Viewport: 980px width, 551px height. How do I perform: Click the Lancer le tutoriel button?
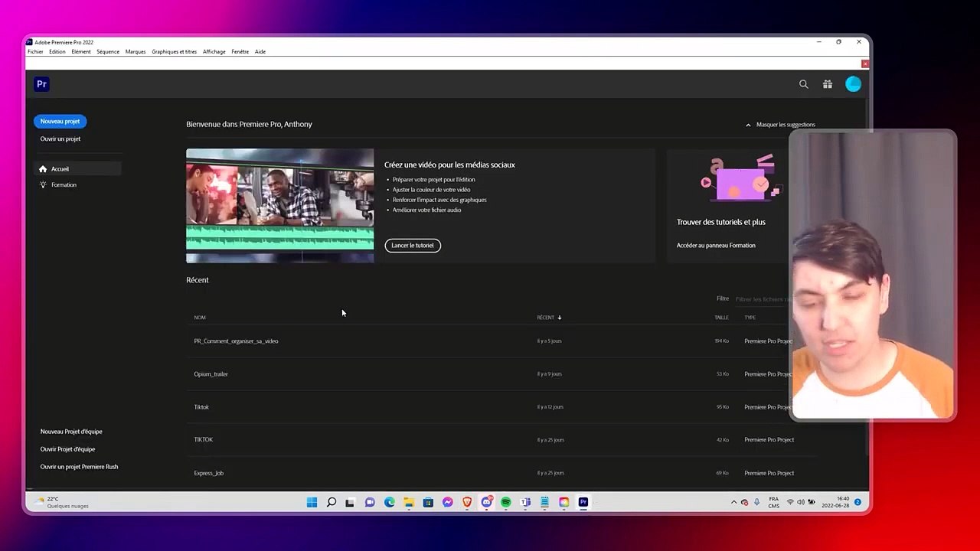point(413,246)
